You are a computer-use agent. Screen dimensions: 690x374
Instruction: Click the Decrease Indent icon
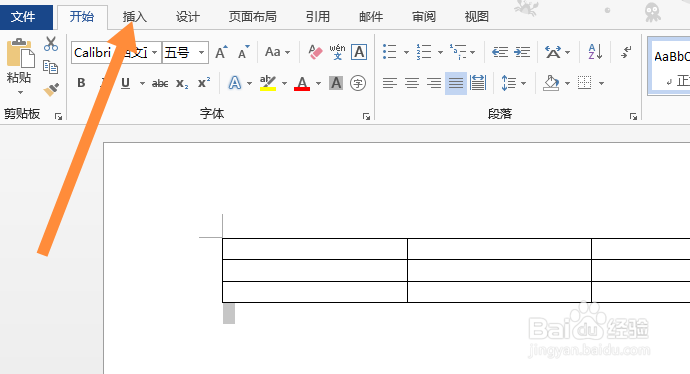500,52
